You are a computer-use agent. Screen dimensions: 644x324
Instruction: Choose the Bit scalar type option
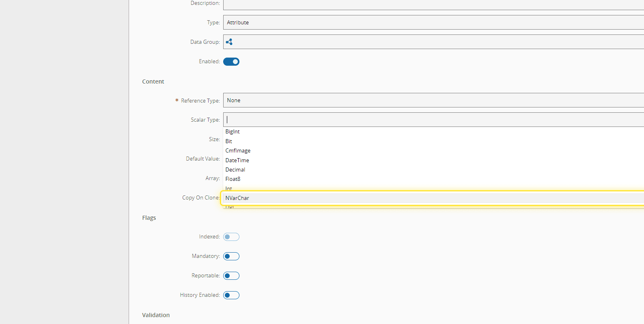[x=229, y=141]
